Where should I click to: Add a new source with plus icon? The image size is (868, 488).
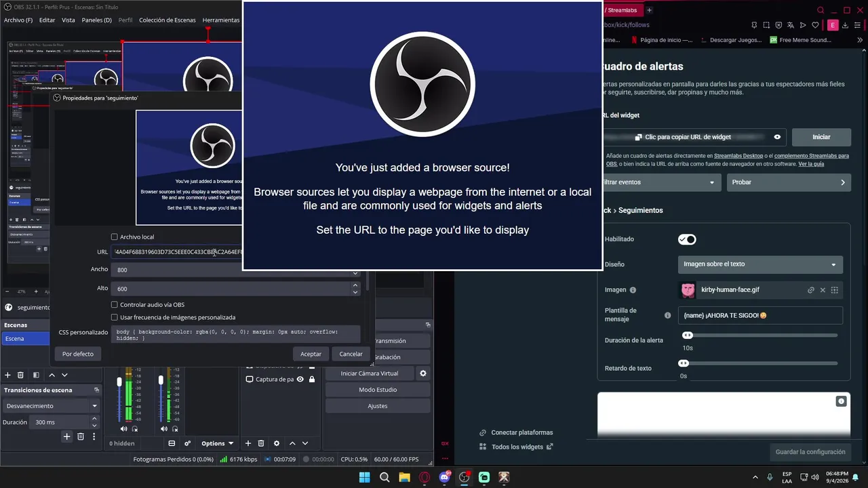[x=248, y=443]
